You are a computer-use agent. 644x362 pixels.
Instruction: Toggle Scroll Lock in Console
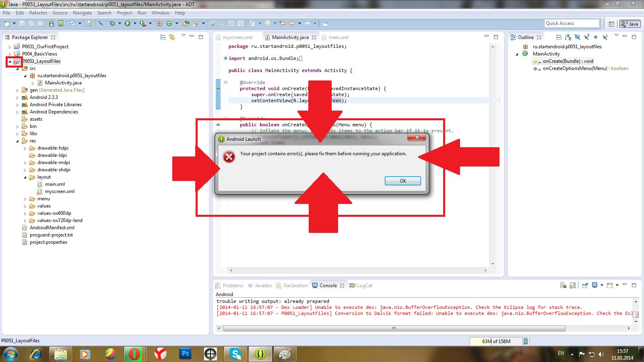coord(573,285)
